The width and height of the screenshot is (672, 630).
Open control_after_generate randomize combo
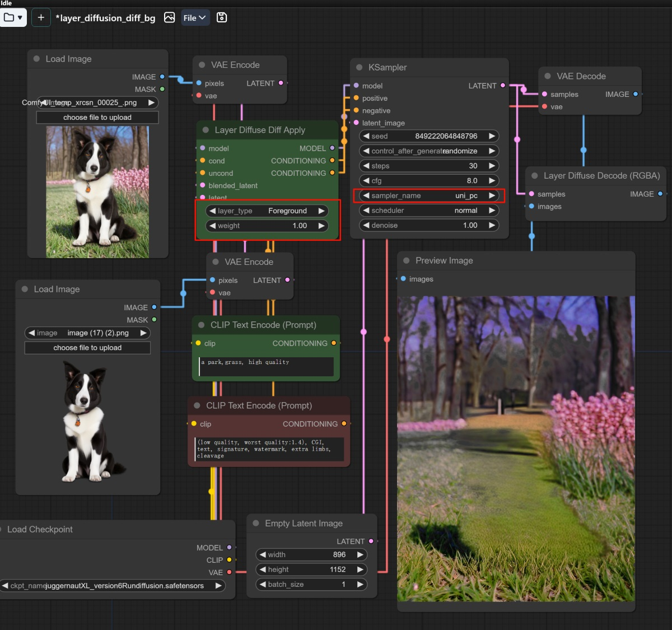point(428,151)
